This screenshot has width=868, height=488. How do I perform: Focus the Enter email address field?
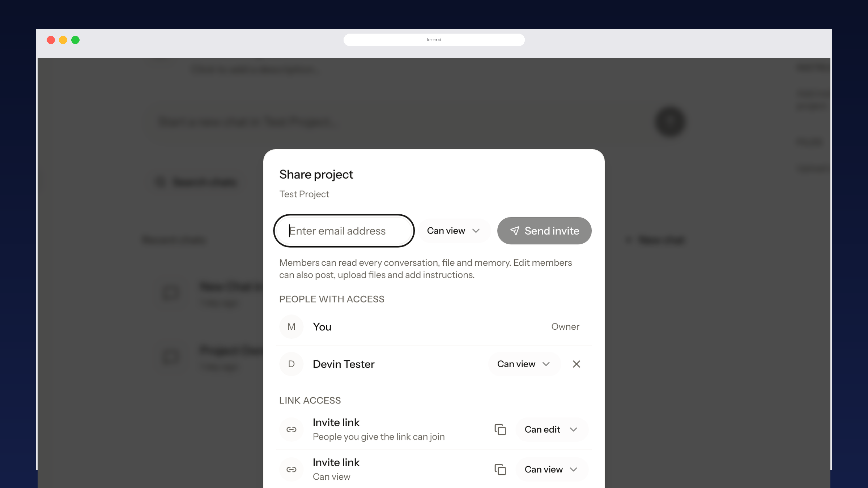click(x=344, y=231)
